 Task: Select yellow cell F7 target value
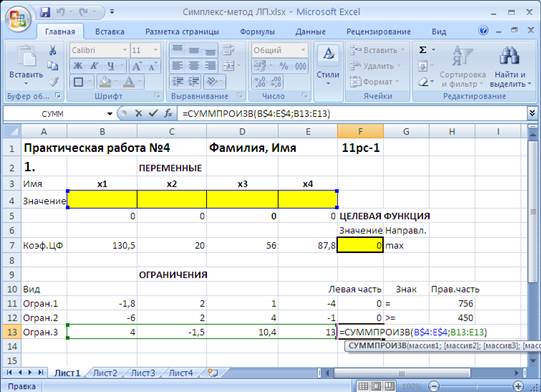(360, 245)
